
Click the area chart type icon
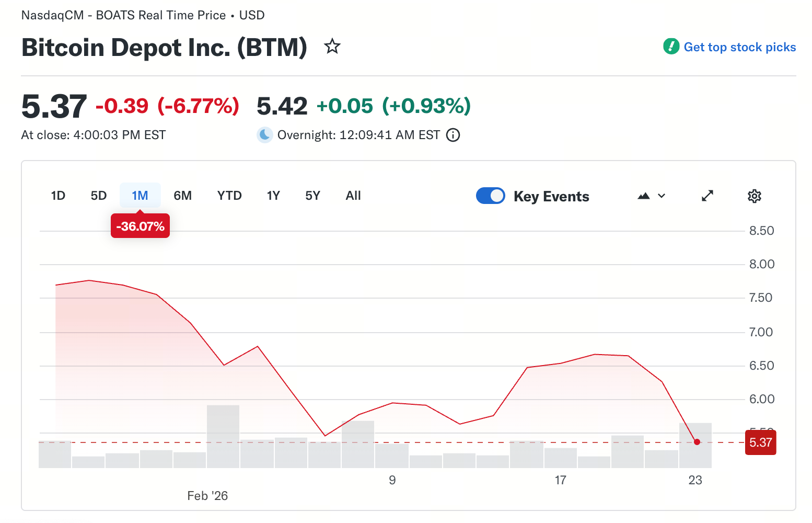pos(644,196)
